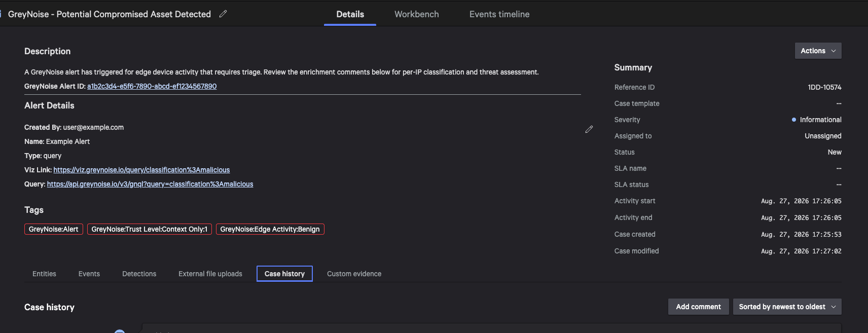Open the Sorted by newest to oldest dropdown
This screenshot has height=333, width=868.
[x=787, y=307]
